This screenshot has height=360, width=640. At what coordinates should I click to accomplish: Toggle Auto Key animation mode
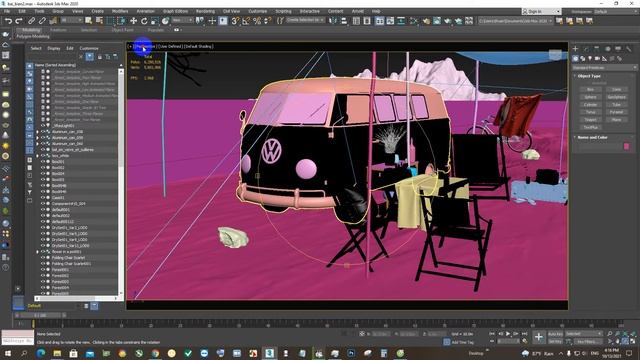pos(555,334)
